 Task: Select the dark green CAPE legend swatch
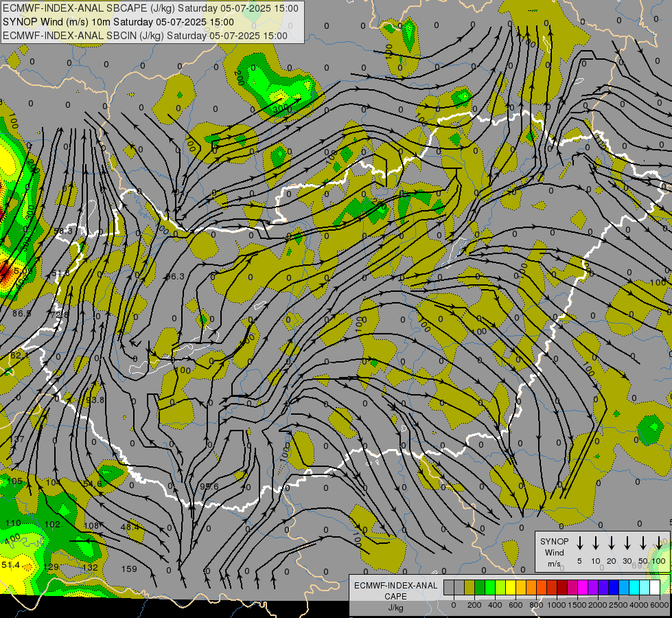[480, 587]
